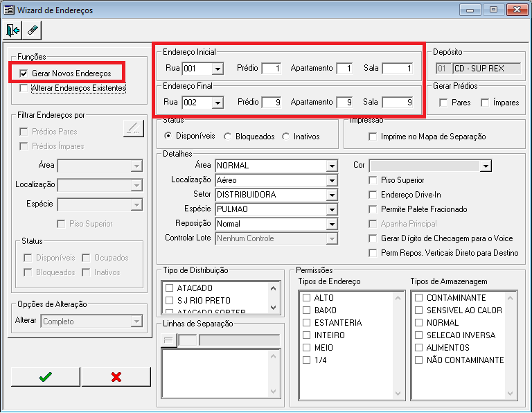Check the Pares option in Gerar Prédios
The image size is (532, 413).
[x=443, y=103]
